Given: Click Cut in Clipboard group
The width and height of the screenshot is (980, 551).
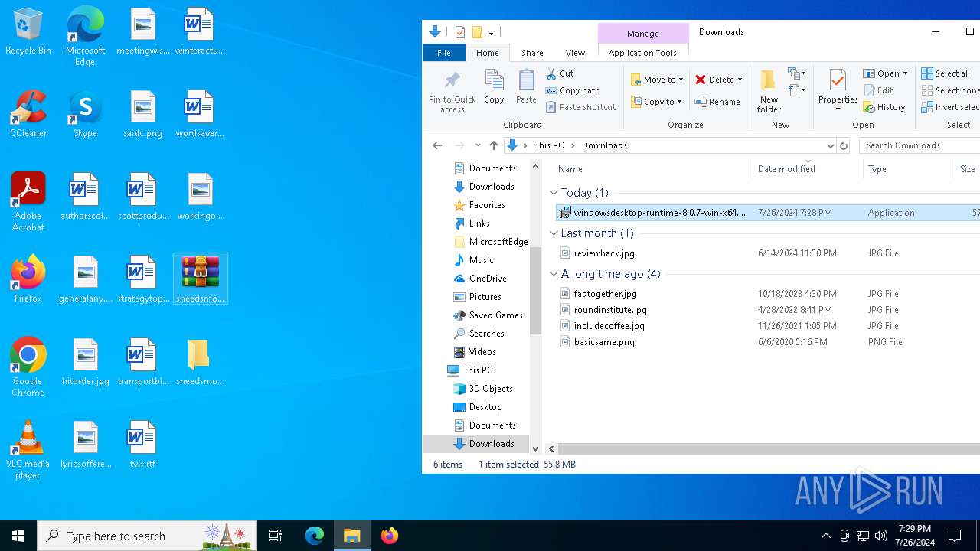Looking at the screenshot, I should click(x=560, y=73).
